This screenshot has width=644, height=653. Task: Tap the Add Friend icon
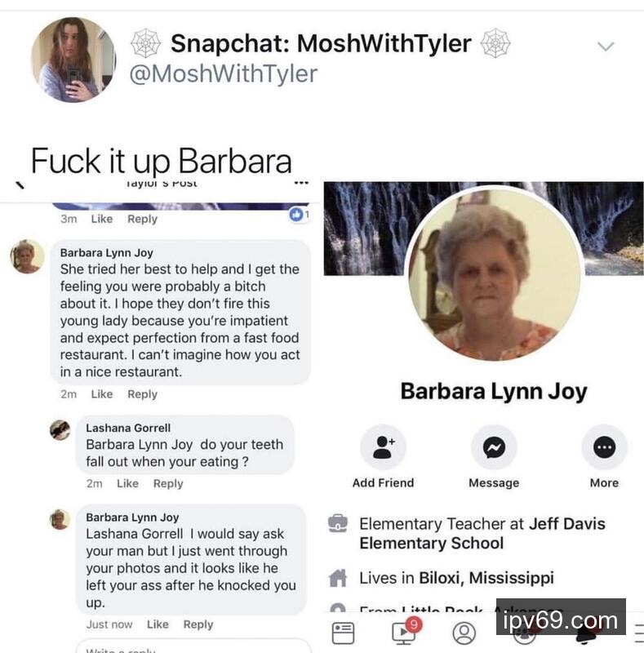(384, 447)
